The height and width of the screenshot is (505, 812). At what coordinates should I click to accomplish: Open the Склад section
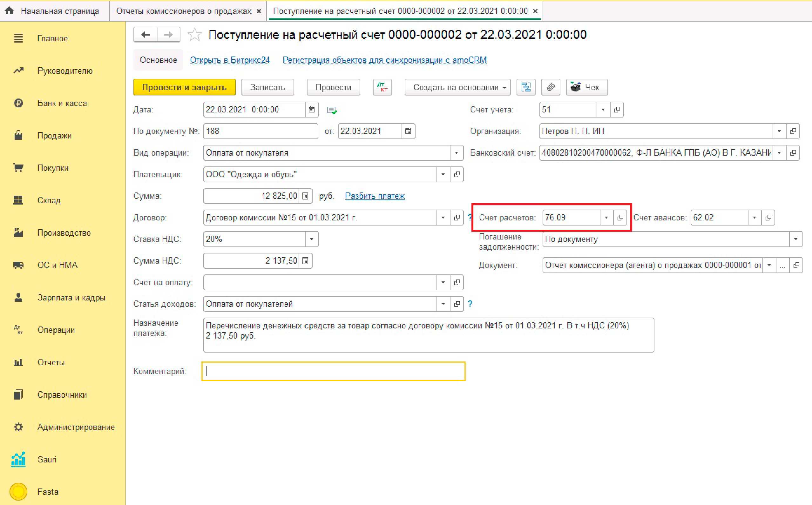(49, 200)
